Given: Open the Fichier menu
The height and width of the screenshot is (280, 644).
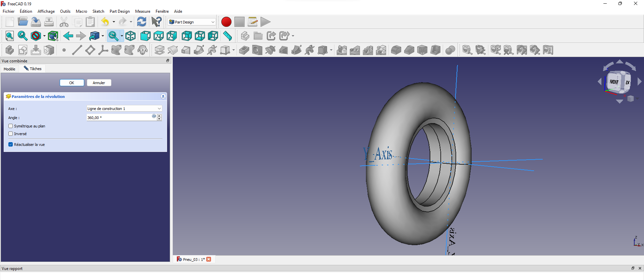Looking at the screenshot, I should point(9,11).
